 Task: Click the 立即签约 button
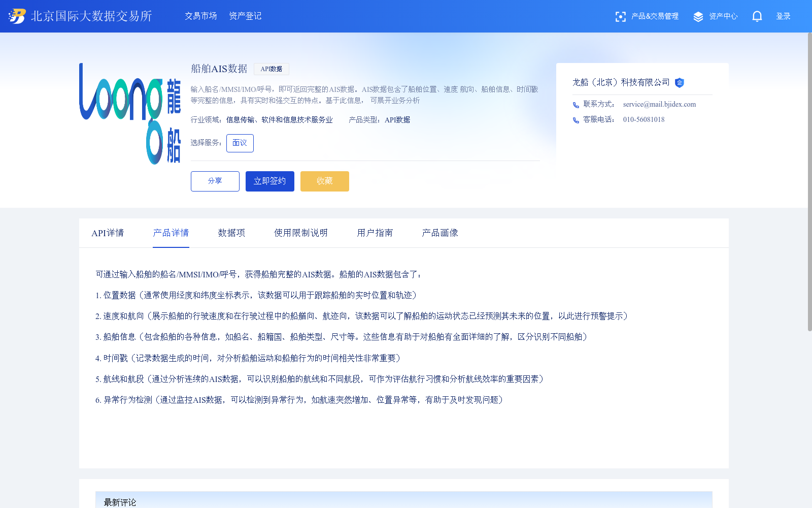(270, 181)
